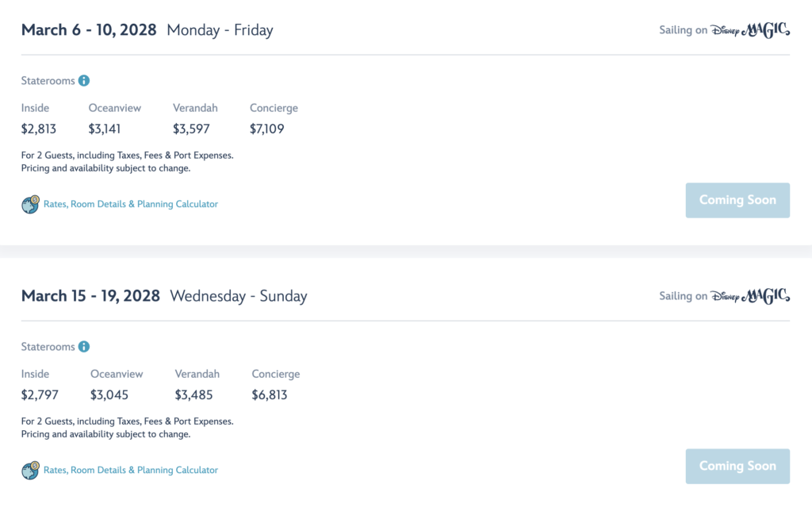Open Rates, Room Details link for March 6
This screenshot has width=812, height=508.
(131, 204)
